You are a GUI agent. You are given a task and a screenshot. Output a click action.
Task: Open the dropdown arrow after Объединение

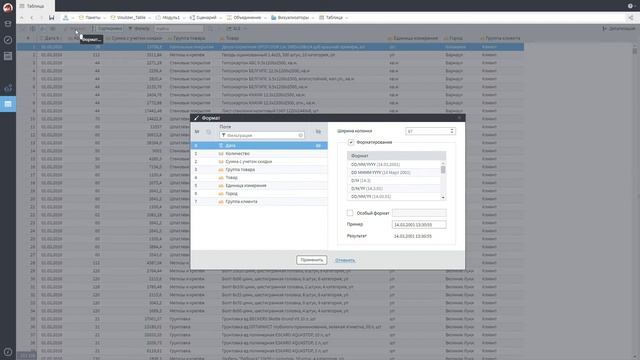(x=265, y=18)
